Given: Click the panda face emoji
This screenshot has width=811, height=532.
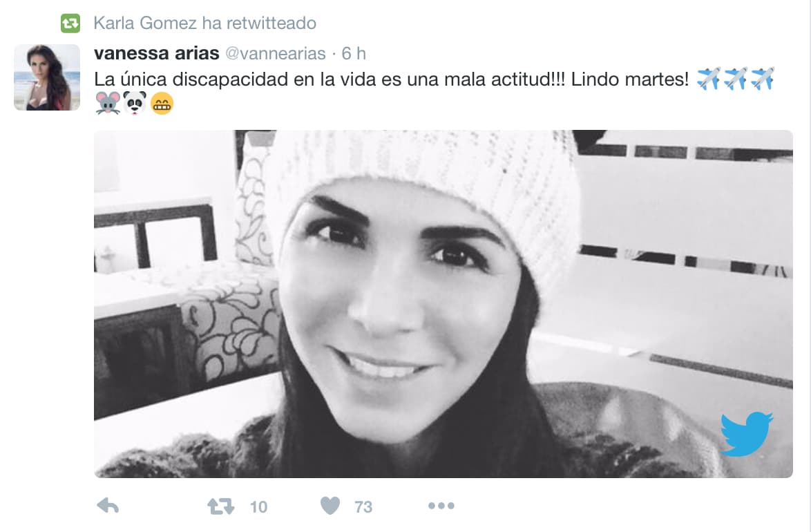Looking at the screenshot, I should click(x=135, y=102).
